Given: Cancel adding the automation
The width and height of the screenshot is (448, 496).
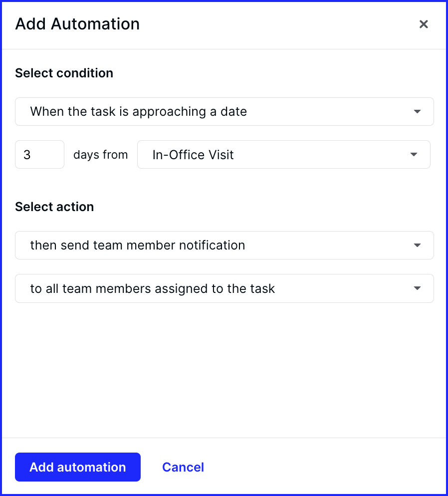Looking at the screenshot, I should click(183, 467).
